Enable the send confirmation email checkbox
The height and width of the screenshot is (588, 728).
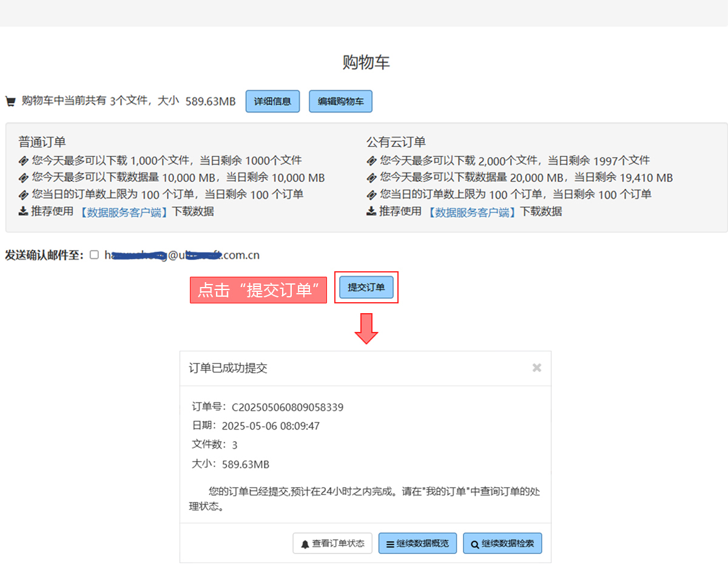[x=94, y=255]
